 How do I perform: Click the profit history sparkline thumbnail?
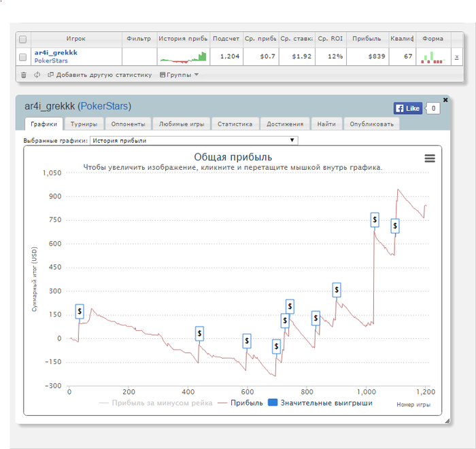coord(184,57)
